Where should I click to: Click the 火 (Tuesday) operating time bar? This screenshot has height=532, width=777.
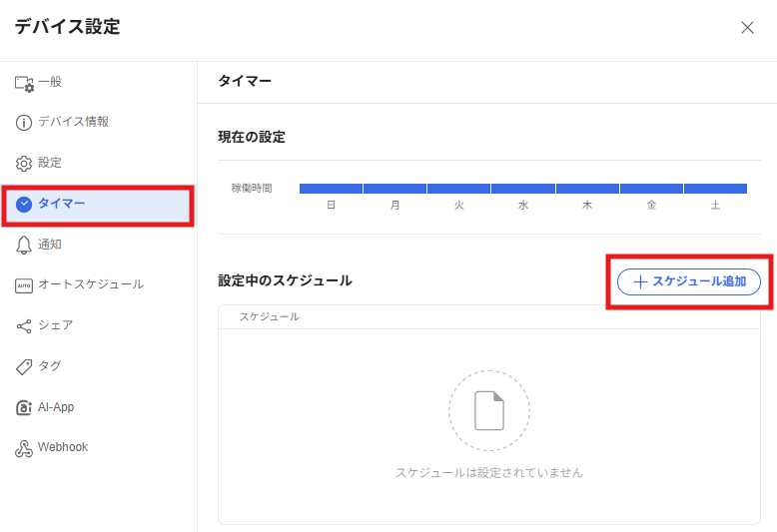pos(458,189)
